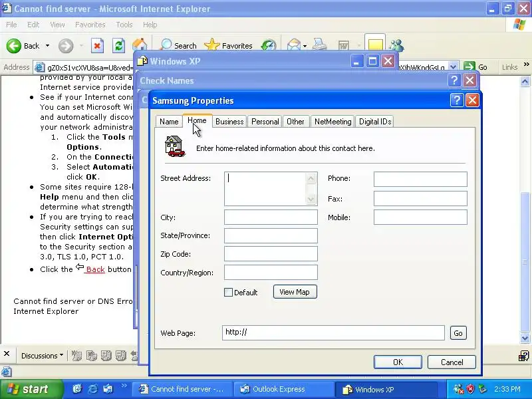The width and height of the screenshot is (532, 399).
Task: Open the File menu
Action: pos(11,25)
